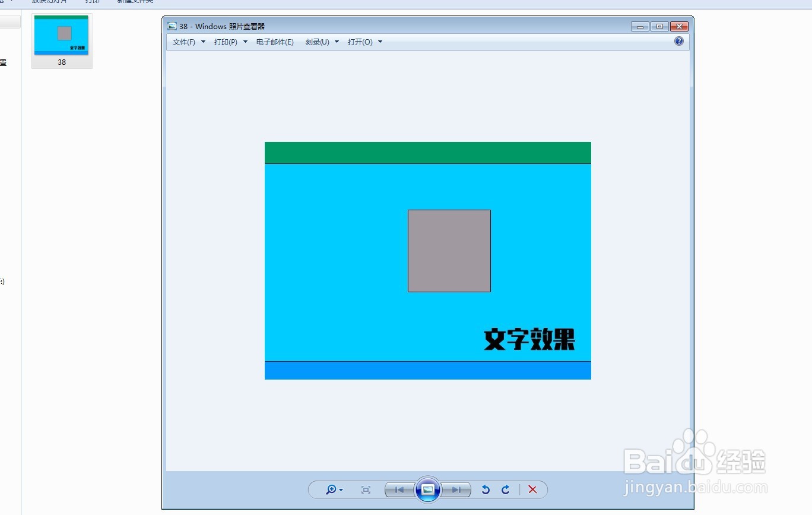Viewport: 812px width, 515px height.
Task: Open the zoom slider via magnifier dropdown
Action: pos(341,489)
